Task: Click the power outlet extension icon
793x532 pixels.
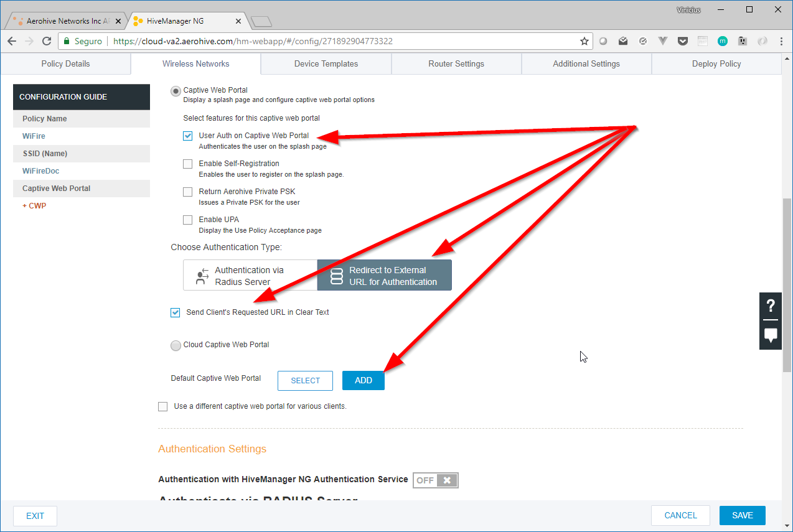Action: 742,41
